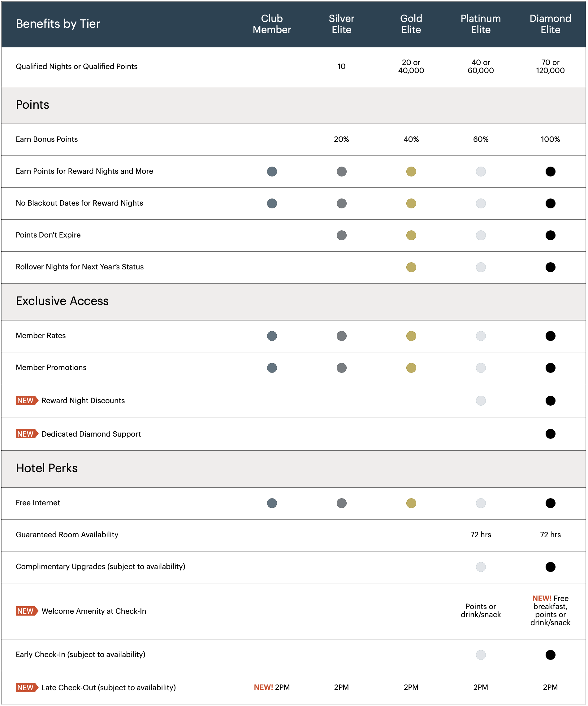The image size is (588, 706).
Task: Click Diamond Elite 2PM late check-out value
Action: click(x=550, y=687)
